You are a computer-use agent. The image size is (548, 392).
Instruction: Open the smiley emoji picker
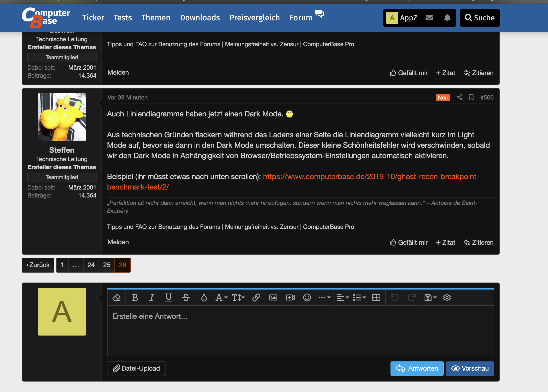(307, 297)
